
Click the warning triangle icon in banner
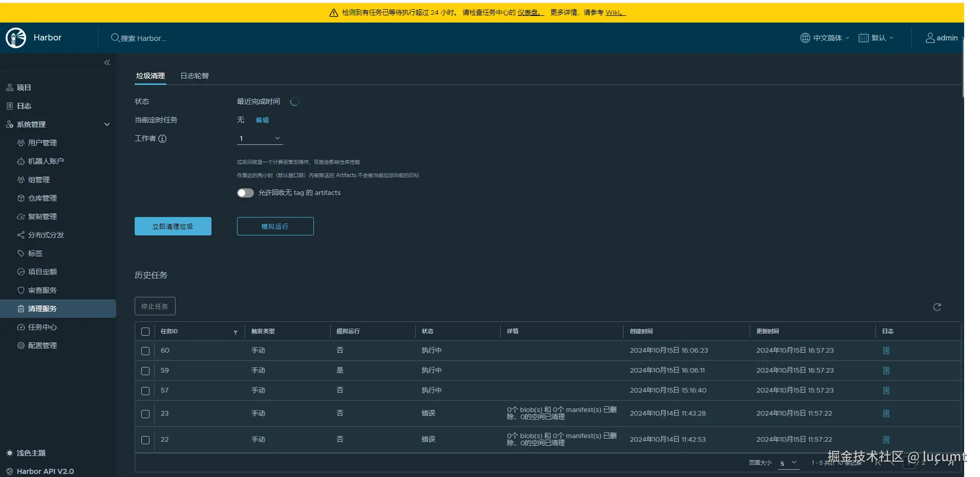334,13
